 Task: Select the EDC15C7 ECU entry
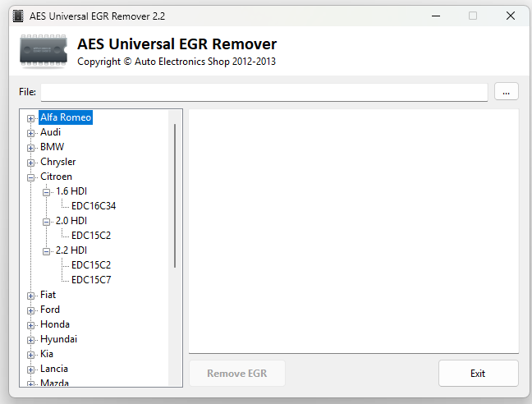(91, 280)
